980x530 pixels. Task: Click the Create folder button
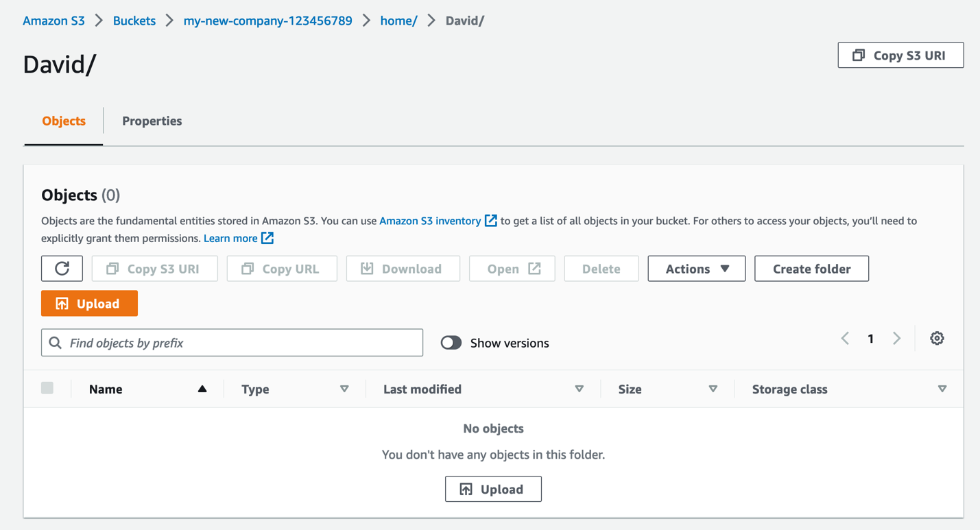[x=811, y=268]
